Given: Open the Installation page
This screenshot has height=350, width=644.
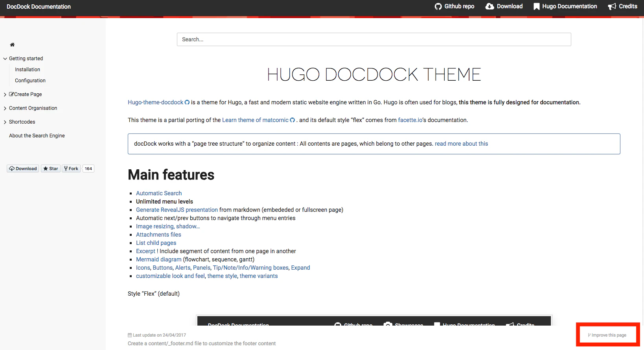Looking at the screenshot, I should 28,69.
